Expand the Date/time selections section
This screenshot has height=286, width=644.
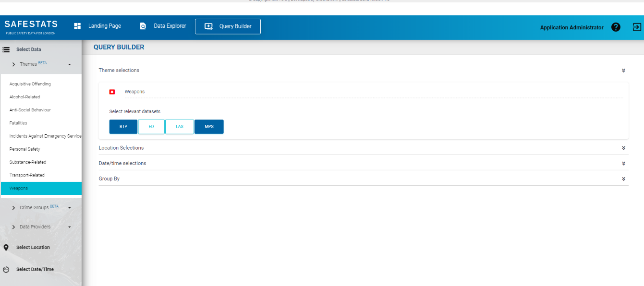(623, 164)
